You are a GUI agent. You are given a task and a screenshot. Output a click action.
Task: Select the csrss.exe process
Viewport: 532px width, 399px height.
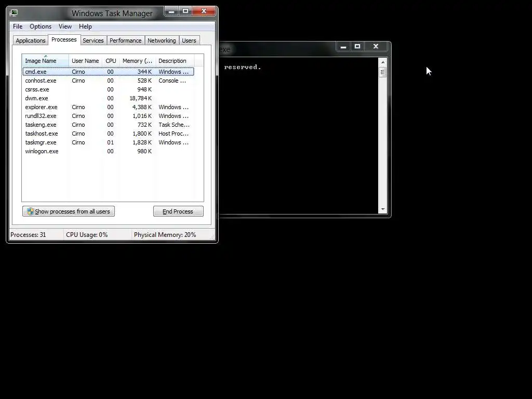(x=108, y=89)
